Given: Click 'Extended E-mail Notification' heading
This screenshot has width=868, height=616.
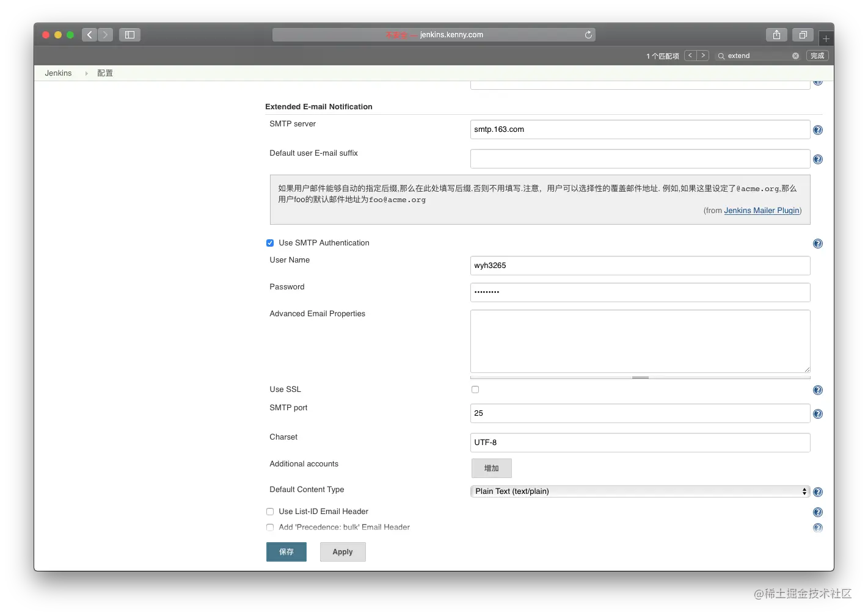Looking at the screenshot, I should pyautogui.click(x=319, y=107).
